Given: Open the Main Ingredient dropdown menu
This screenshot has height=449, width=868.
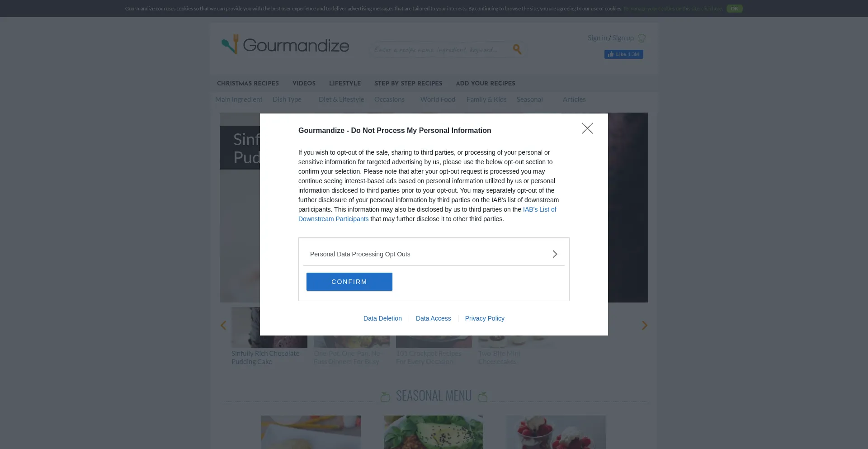Looking at the screenshot, I should 239,99.
